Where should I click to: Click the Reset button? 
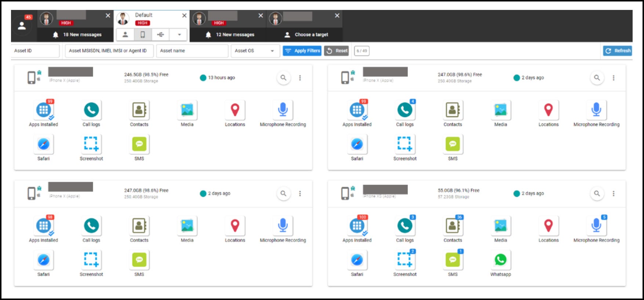point(337,51)
